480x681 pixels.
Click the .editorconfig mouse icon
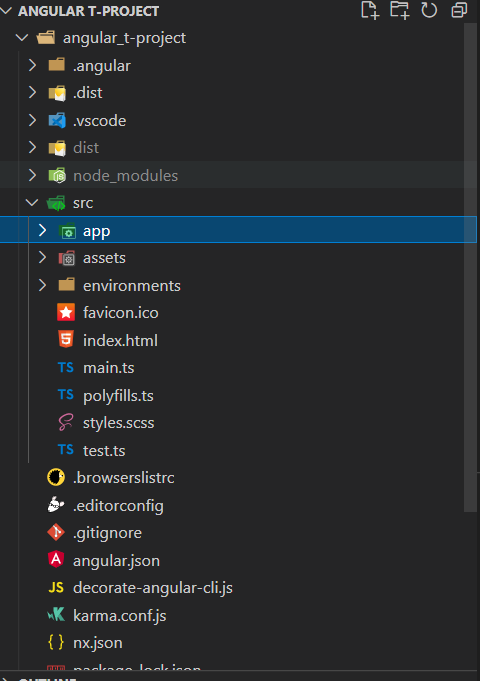tap(56, 505)
